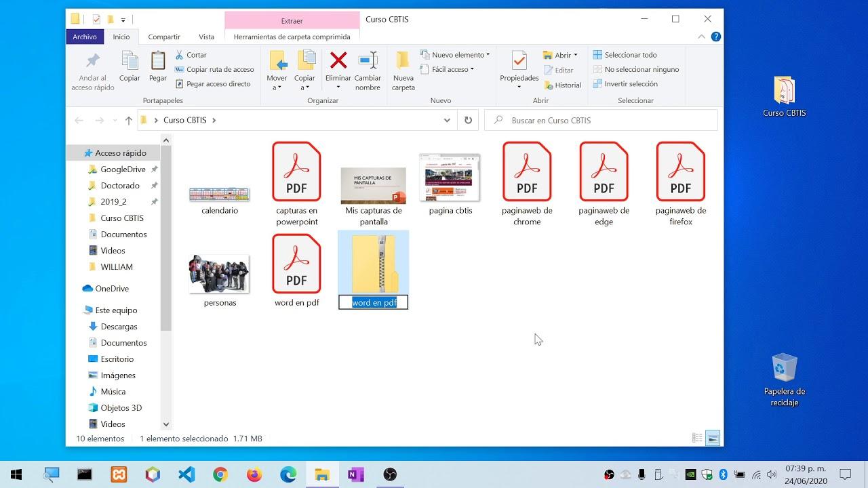The width and height of the screenshot is (868, 488).
Task: Switch to the Vista tab
Action: coord(206,37)
